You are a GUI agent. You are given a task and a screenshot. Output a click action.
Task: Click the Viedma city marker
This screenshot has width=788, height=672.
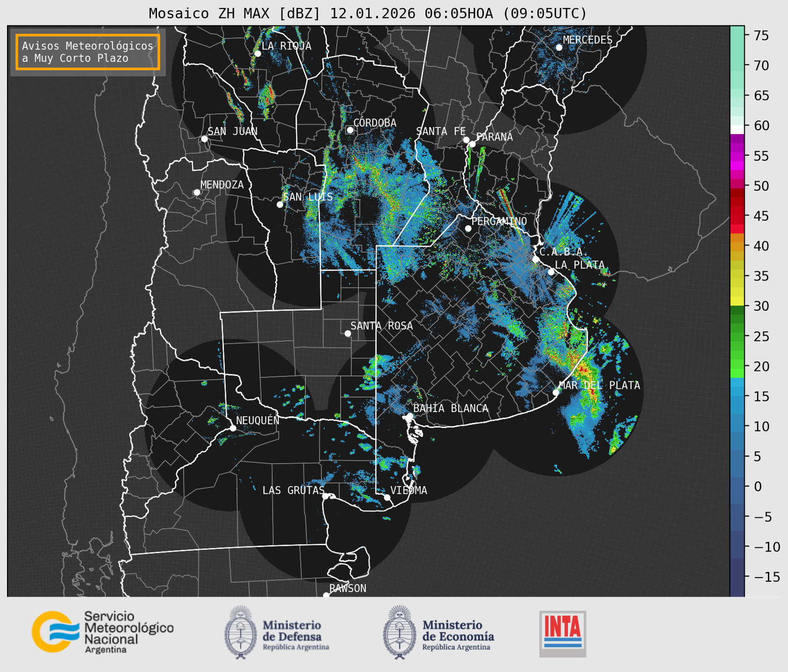click(387, 497)
